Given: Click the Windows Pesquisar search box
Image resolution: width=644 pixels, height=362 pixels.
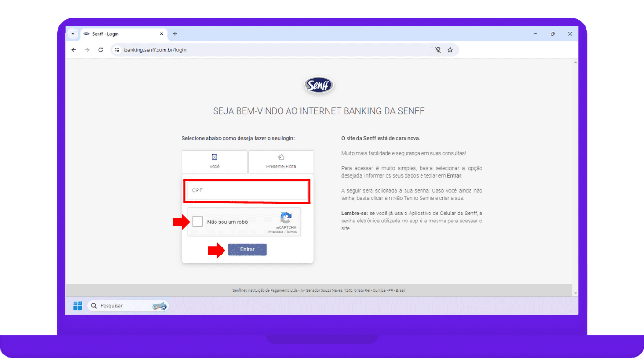Looking at the screenshot, I should [x=123, y=306].
